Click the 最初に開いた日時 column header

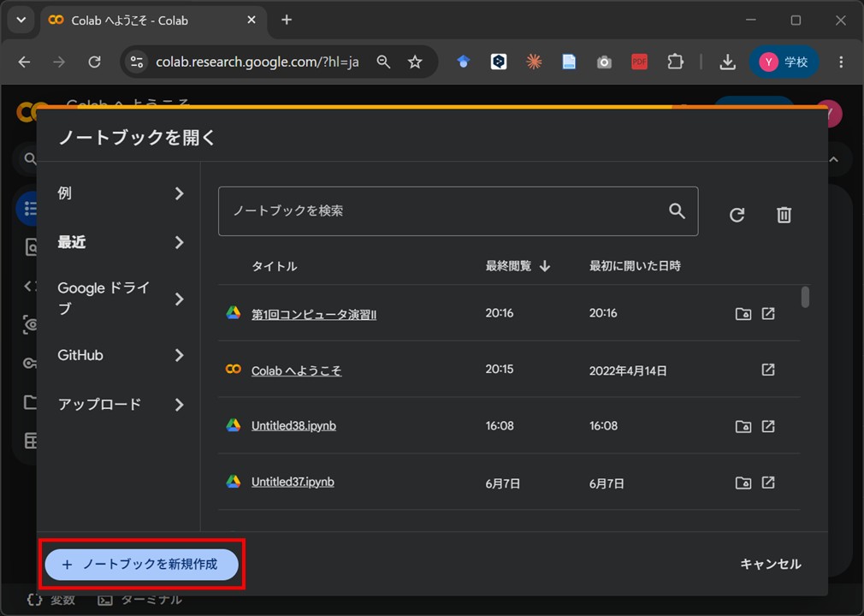click(x=635, y=266)
